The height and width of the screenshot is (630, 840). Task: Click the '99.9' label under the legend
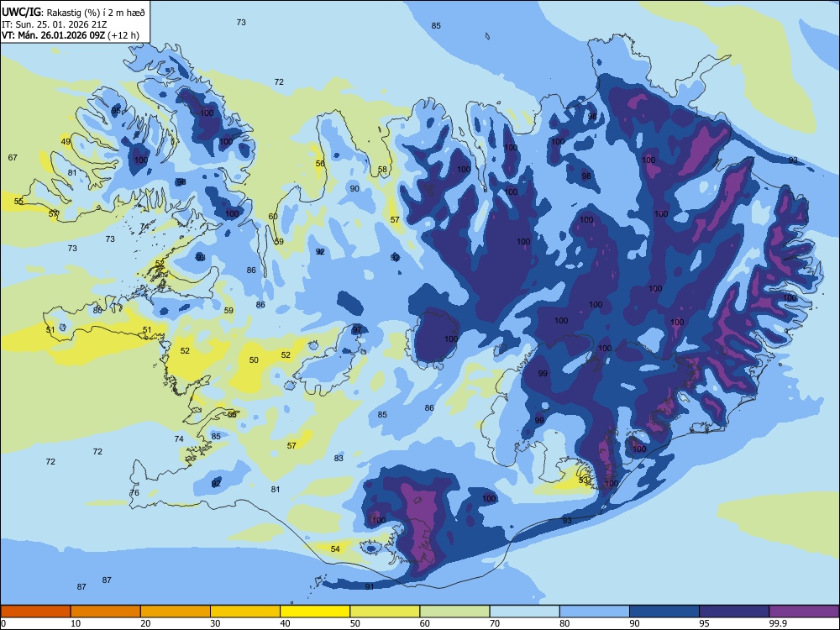point(778,623)
